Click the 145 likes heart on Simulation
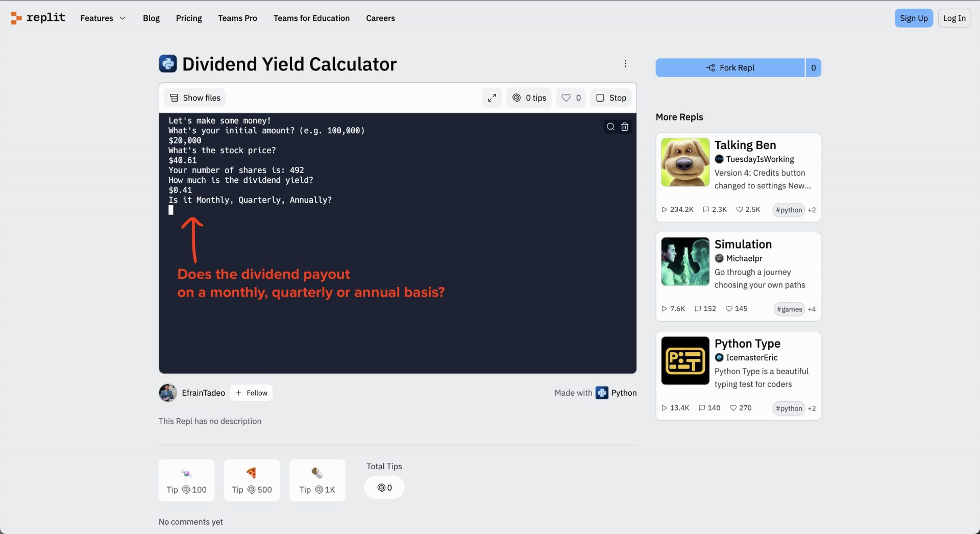 point(729,308)
